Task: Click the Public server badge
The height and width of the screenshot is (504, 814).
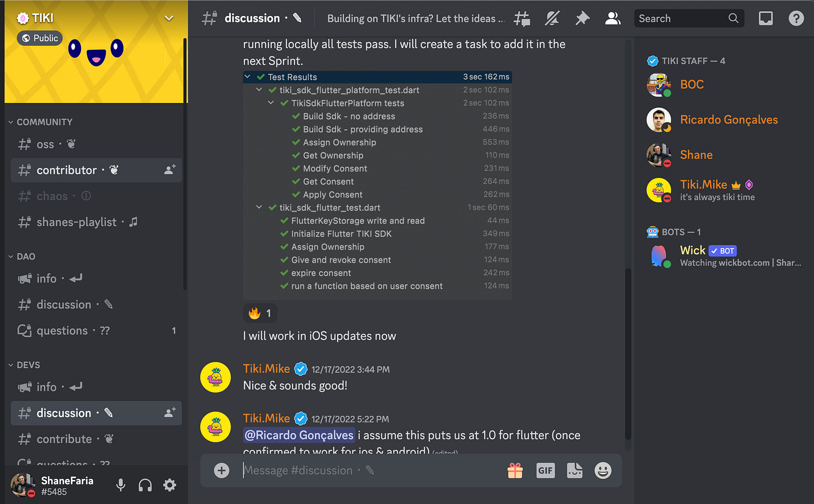Action: pyautogui.click(x=40, y=38)
